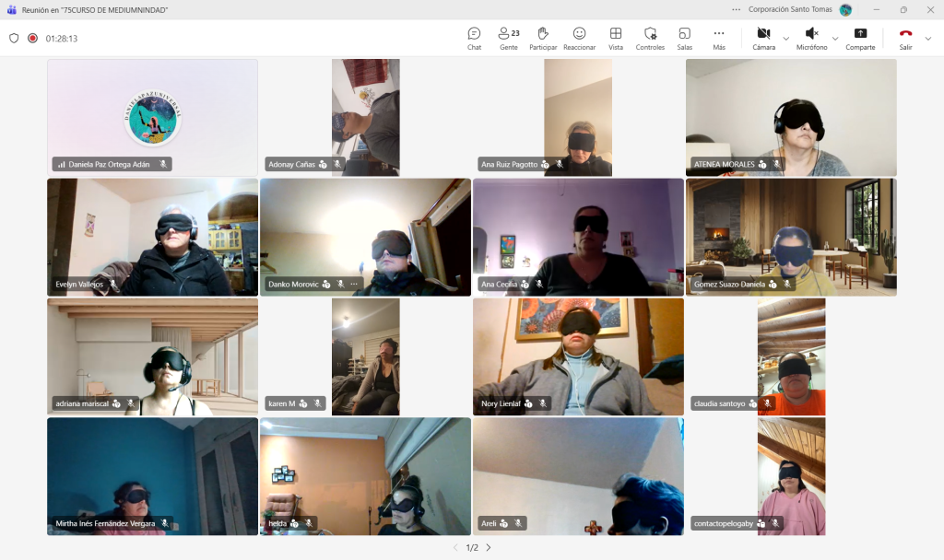The image size is (944, 560).
Task: Click muted mic icon on Evelyn Vallejos
Action: (x=113, y=284)
